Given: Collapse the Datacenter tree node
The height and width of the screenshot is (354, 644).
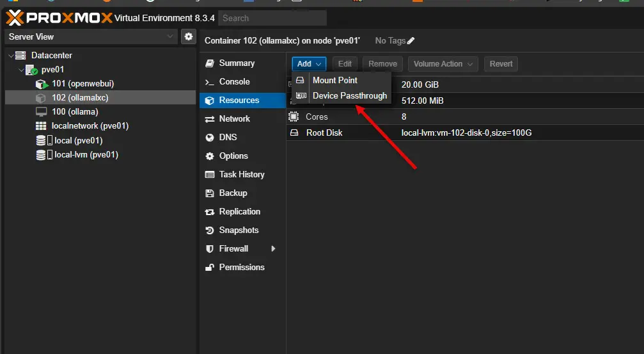Looking at the screenshot, I should click(11, 56).
